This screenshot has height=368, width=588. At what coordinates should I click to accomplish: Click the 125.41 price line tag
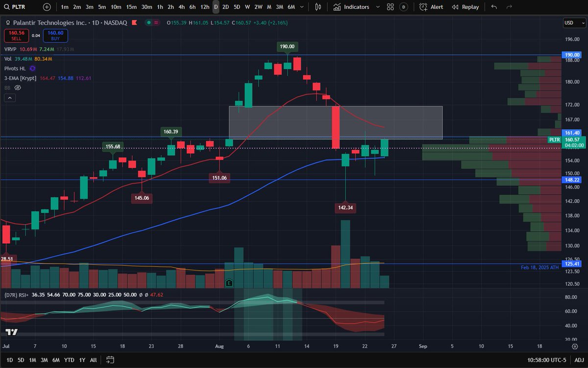pyautogui.click(x=571, y=264)
